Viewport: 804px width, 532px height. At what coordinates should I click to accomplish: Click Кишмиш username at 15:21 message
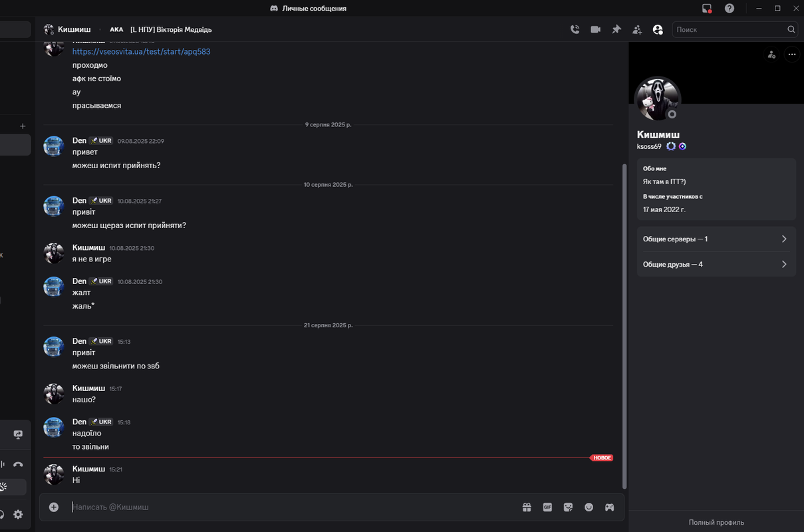coord(88,469)
